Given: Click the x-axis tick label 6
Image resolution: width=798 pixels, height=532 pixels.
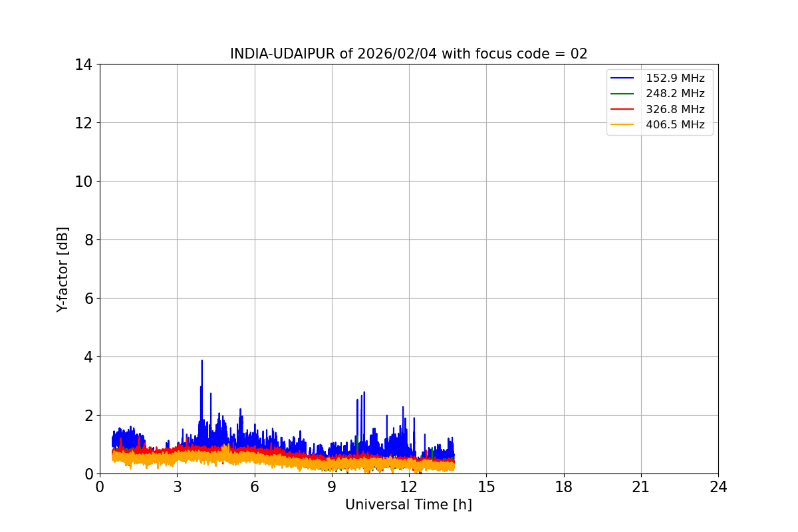Looking at the screenshot, I should click(x=254, y=487).
